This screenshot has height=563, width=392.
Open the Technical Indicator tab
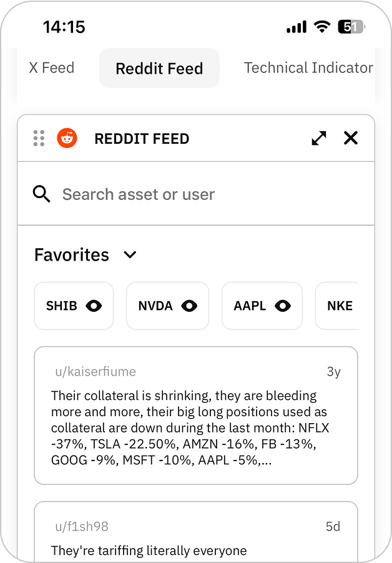308,68
